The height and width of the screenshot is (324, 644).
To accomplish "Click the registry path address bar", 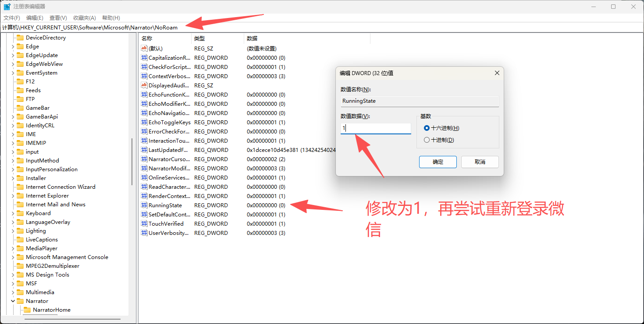I will click(x=322, y=27).
